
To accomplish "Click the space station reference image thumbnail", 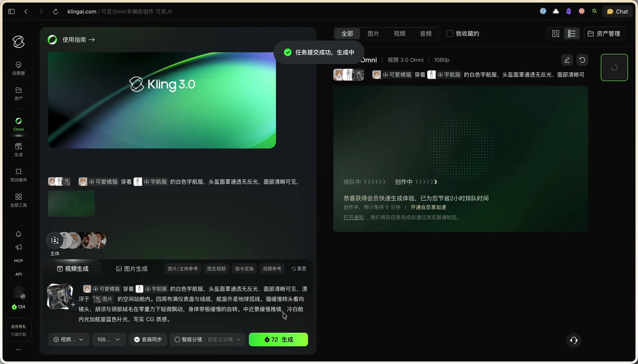I will point(60,296).
